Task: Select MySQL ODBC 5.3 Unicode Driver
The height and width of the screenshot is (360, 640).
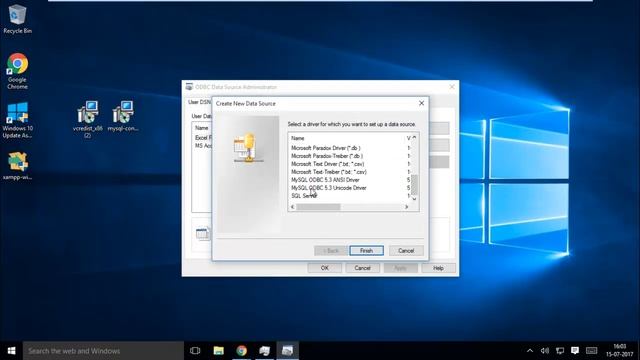Action: pos(329,188)
